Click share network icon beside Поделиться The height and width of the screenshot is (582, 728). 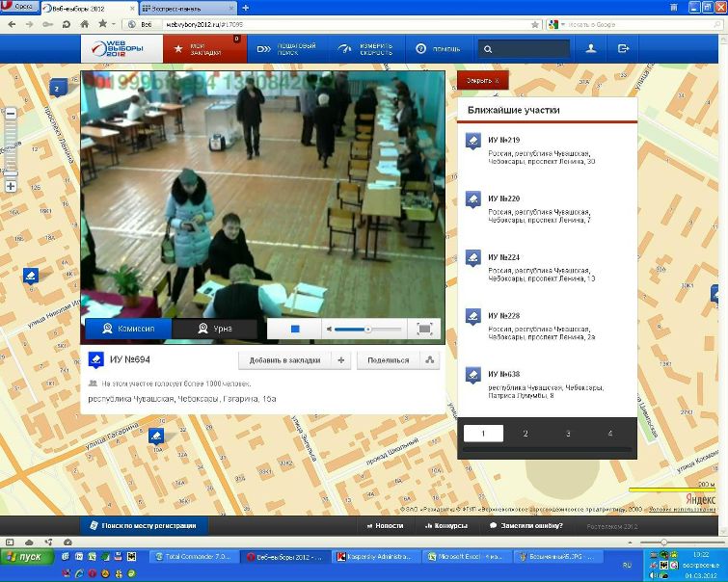pyautogui.click(x=430, y=360)
